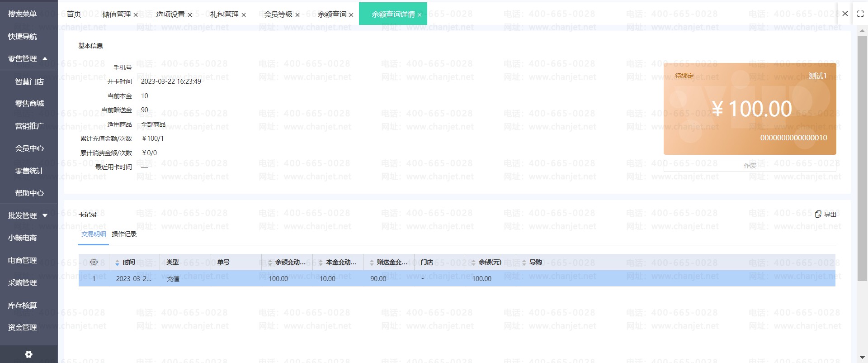This screenshot has width=868, height=363.
Task: Switch to the 首页 tab
Action: [74, 14]
